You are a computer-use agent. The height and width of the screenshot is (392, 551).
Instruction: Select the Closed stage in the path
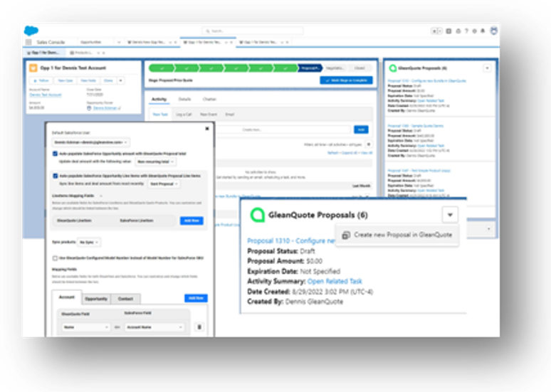[360, 68]
